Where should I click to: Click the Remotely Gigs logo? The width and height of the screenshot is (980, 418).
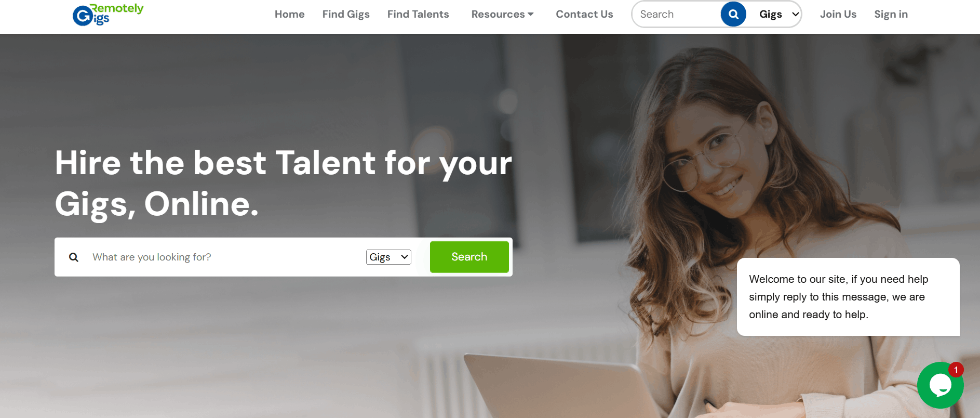pyautogui.click(x=108, y=15)
